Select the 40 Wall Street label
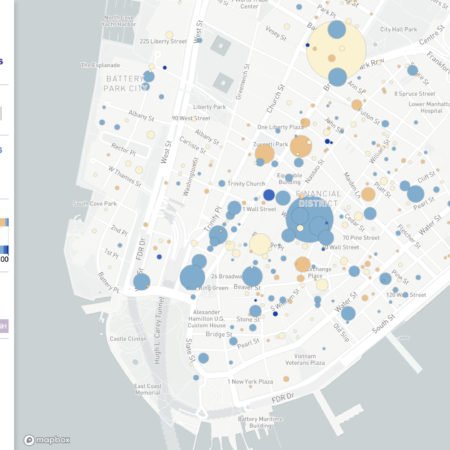Screen dimensions: 450x450 point(341,247)
